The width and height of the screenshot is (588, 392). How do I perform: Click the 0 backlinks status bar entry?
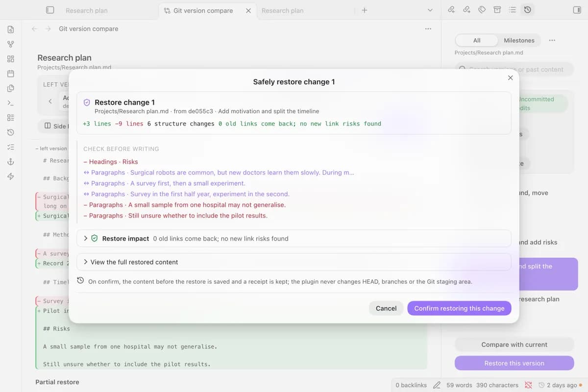click(x=411, y=385)
